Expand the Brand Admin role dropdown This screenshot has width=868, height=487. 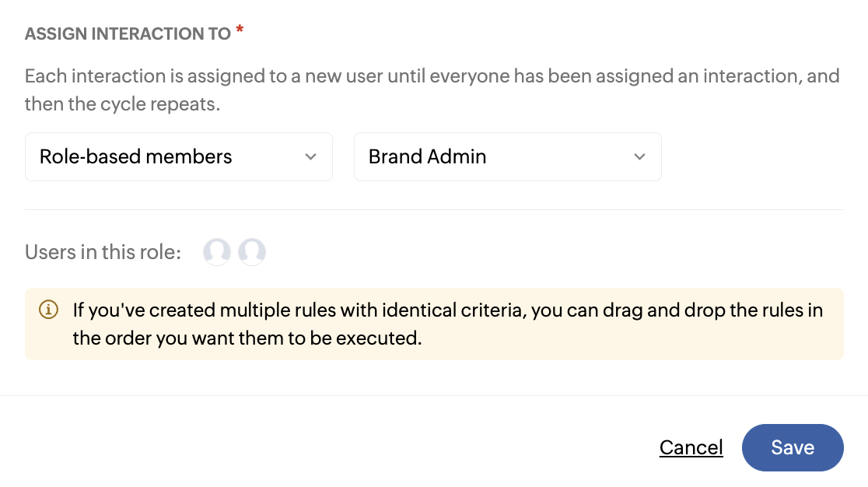(507, 156)
